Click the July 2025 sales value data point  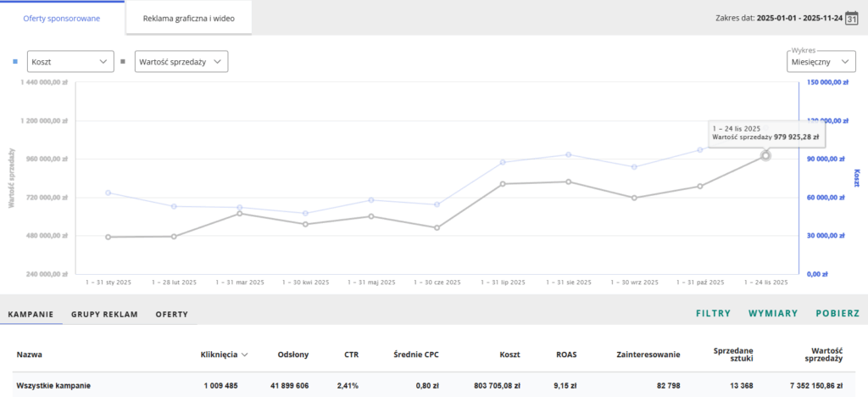point(503,183)
